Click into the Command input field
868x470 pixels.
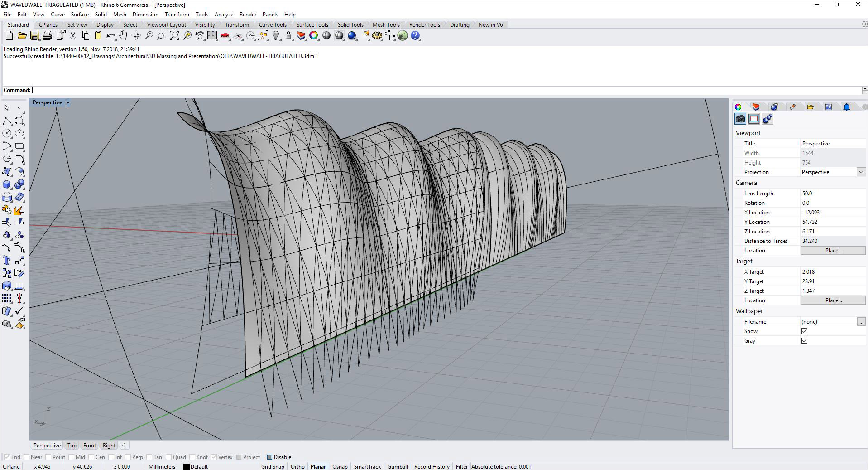coord(446,90)
